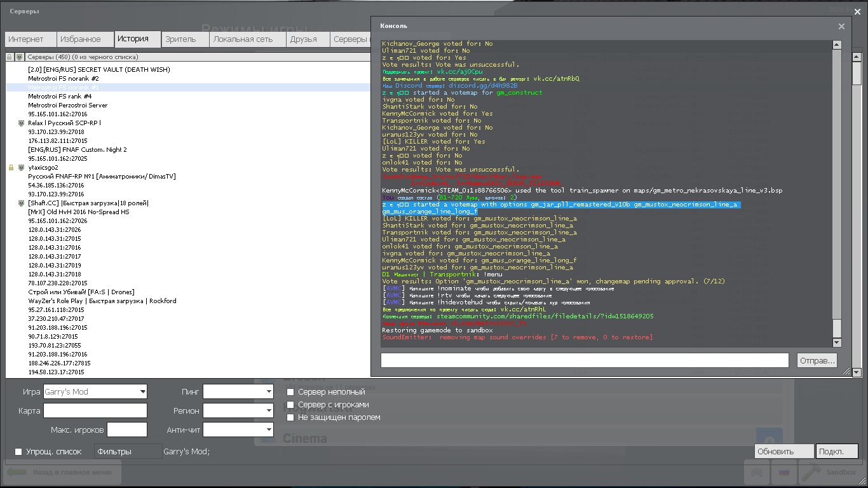The height and width of the screenshot is (488, 868).
Task: Open the 'Игра' Garry's Mod dropdown
Action: [142, 392]
